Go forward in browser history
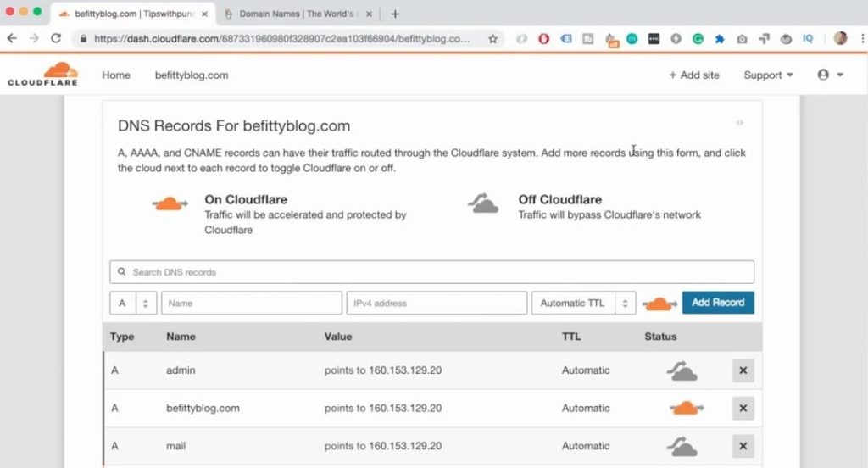The image size is (868, 468). tap(34, 38)
